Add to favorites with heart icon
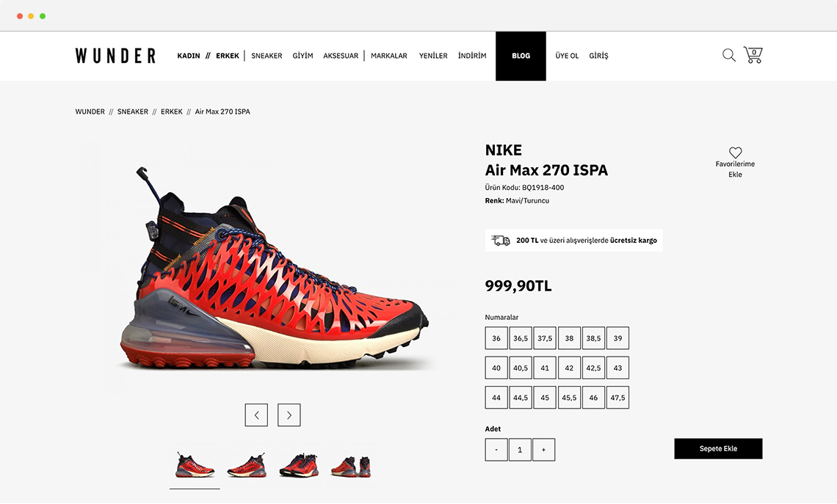The width and height of the screenshot is (837, 504). (735, 153)
